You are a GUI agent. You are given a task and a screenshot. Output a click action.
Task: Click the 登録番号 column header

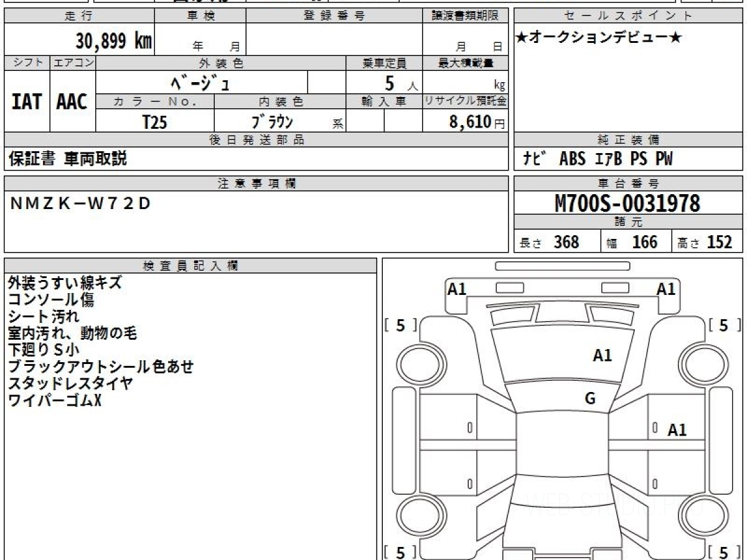(x=334, y=16)
